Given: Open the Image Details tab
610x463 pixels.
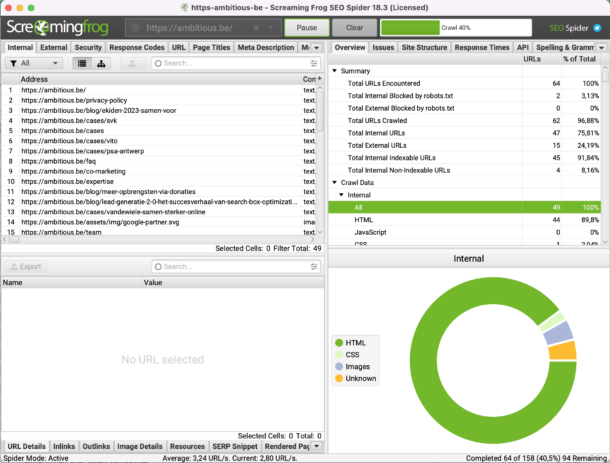Looking at the screenshot, I should coord(140,446).
